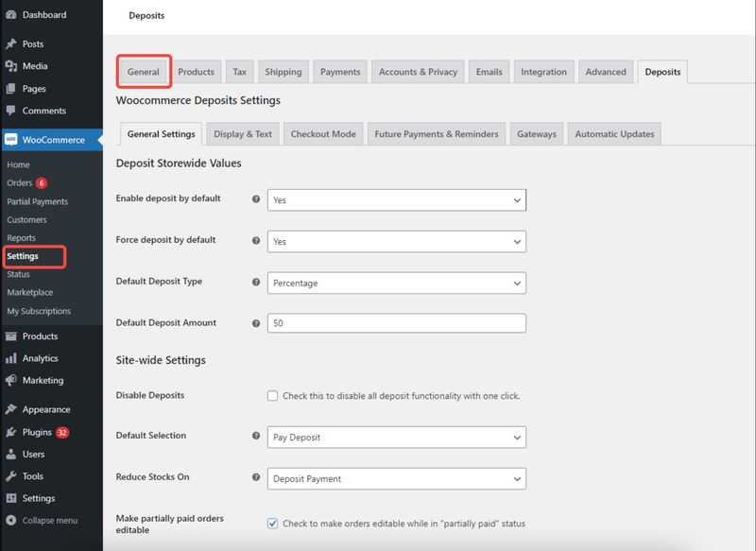Select the Deposits tab
Viewport: 756px width, 551px height.
point(662,72)
